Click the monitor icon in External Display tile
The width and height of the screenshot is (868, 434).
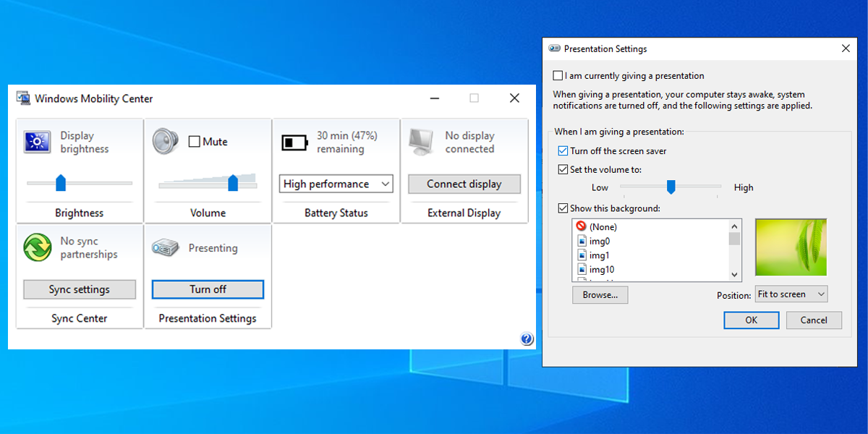[x=422, y=142]
